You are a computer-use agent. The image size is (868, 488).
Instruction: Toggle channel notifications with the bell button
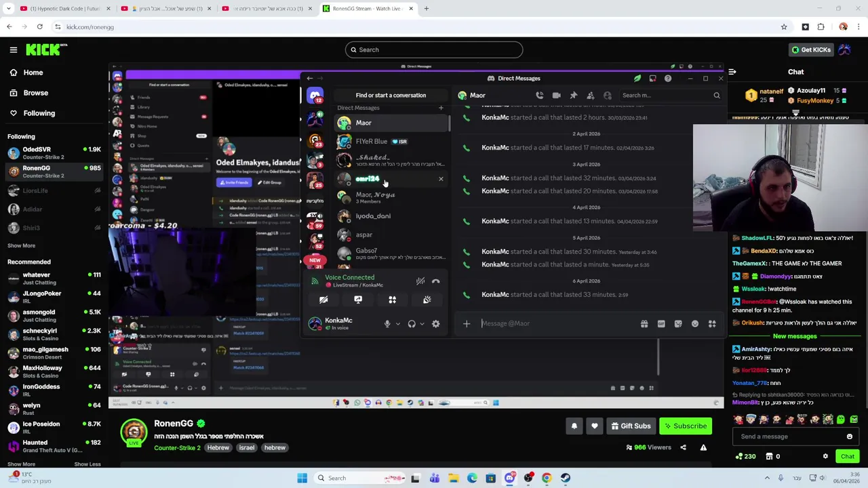point(574,426)
